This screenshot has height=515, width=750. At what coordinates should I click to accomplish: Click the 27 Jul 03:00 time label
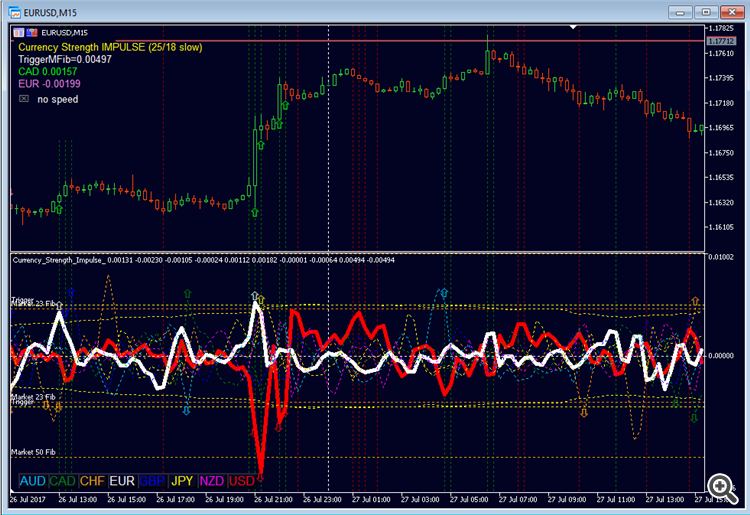[x=420, y=499]
